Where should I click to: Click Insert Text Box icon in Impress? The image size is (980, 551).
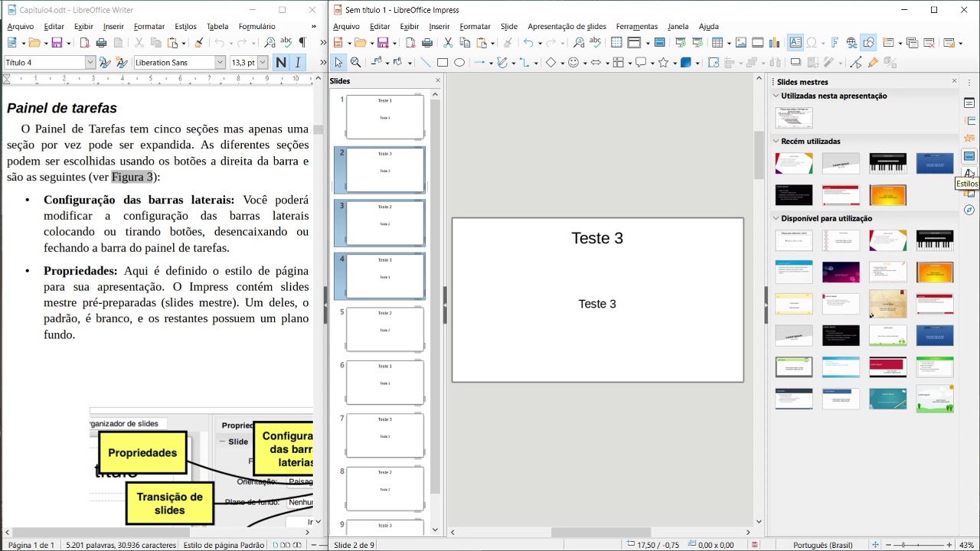coord(795,43)
